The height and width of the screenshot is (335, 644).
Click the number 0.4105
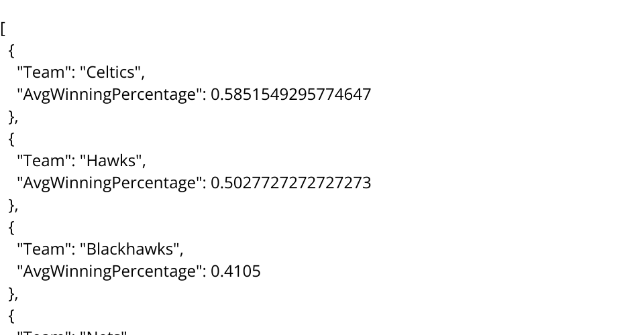point(235,271)
